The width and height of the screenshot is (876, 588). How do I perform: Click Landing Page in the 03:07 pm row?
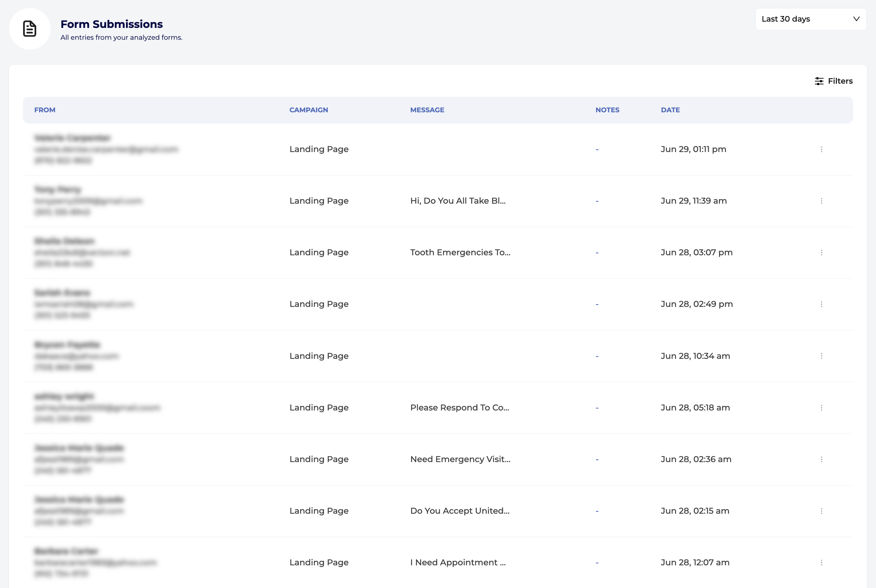(319, 252)
